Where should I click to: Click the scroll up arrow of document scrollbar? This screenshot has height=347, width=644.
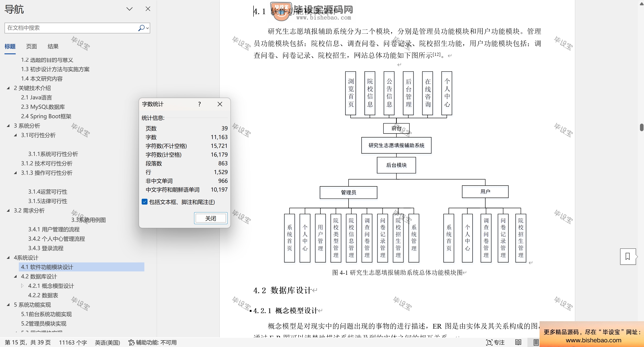coord(642,4)
